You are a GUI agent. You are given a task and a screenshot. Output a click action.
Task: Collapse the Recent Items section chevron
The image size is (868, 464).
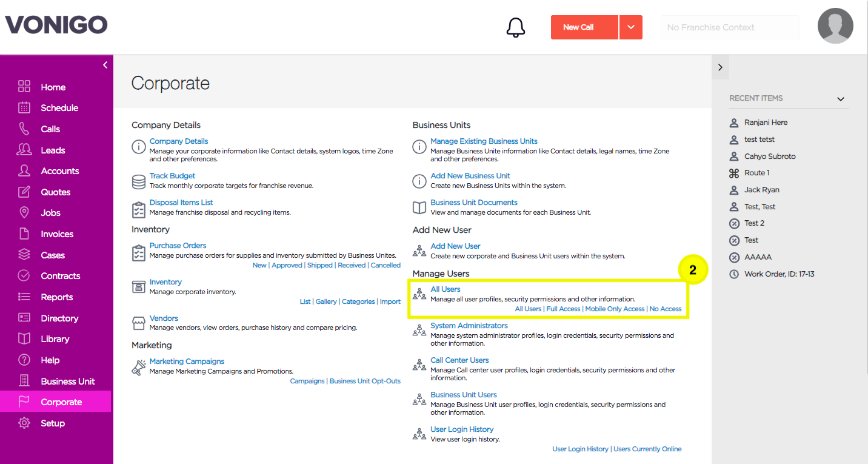tap(840, 99)
